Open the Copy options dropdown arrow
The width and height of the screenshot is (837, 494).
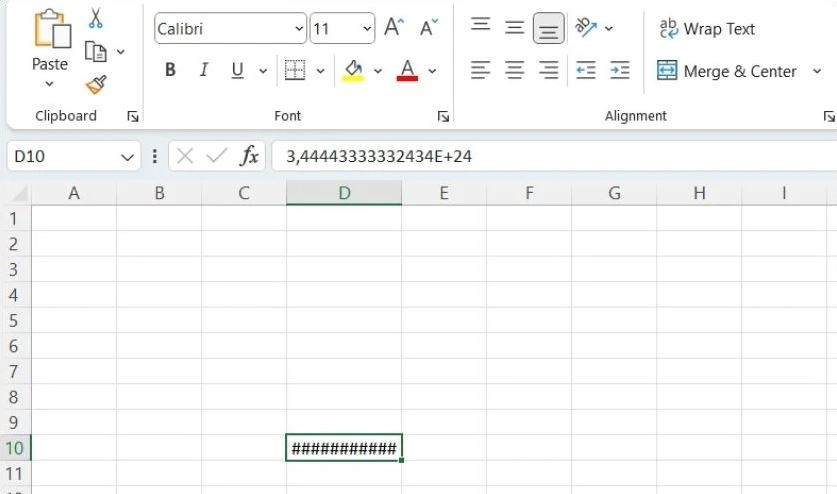click(121, 52)
